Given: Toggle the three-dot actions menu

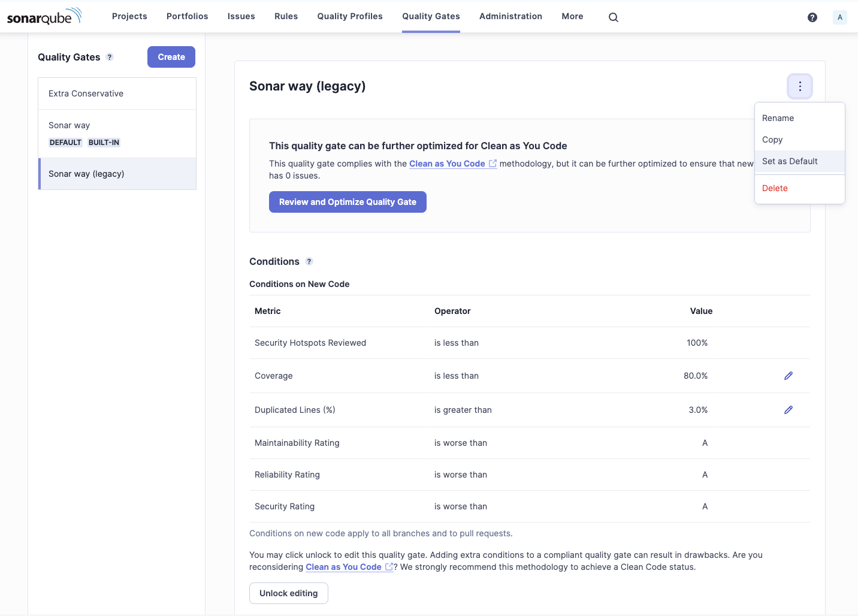Looking at the screenshot, I should 799,86.
